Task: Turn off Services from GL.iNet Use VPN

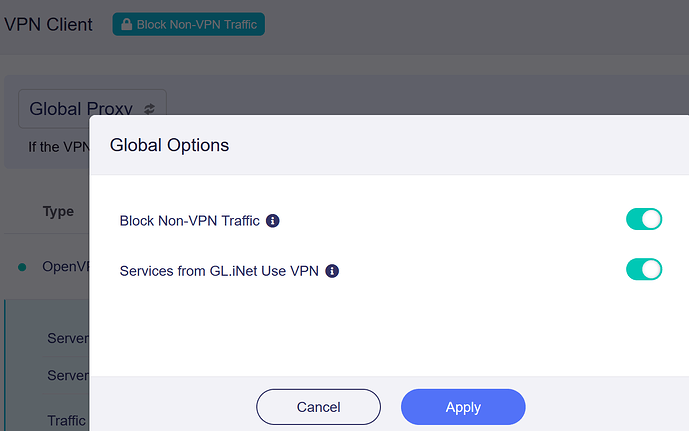Action: pyautogui.click(x=644, y=269)
